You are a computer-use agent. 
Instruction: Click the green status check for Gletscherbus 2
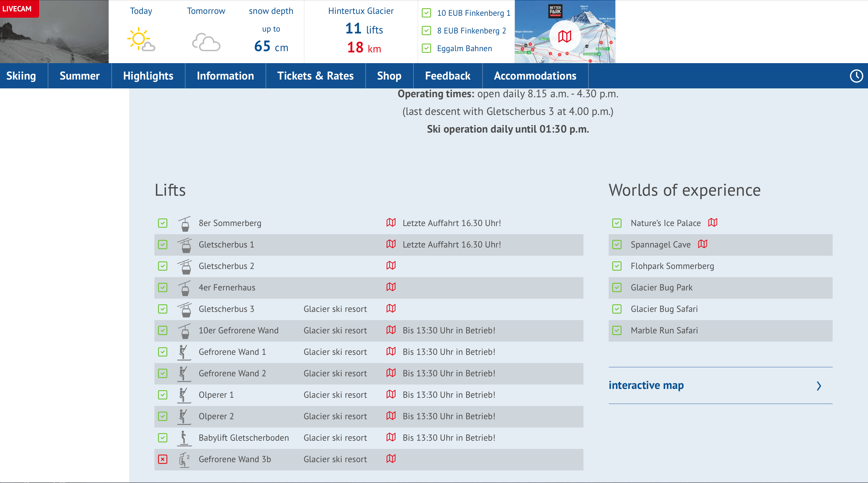coord(163,266)
